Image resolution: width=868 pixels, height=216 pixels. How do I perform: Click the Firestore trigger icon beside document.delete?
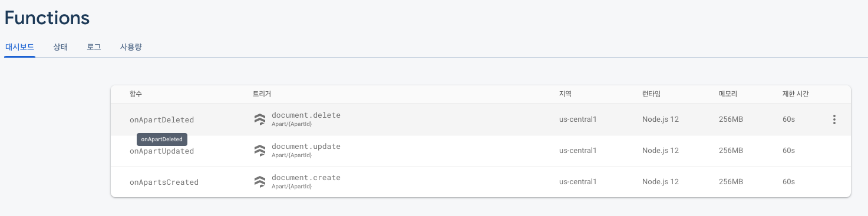click(x=260, y=119)
